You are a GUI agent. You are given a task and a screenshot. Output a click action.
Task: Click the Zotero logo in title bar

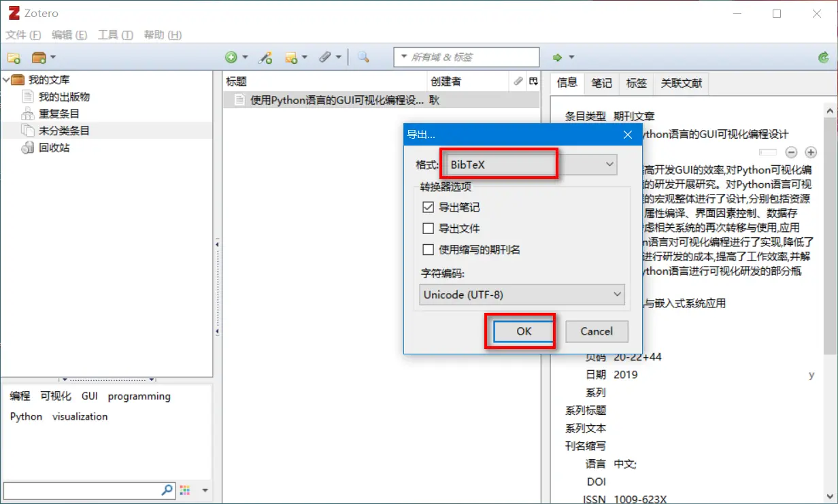point(14,13)
